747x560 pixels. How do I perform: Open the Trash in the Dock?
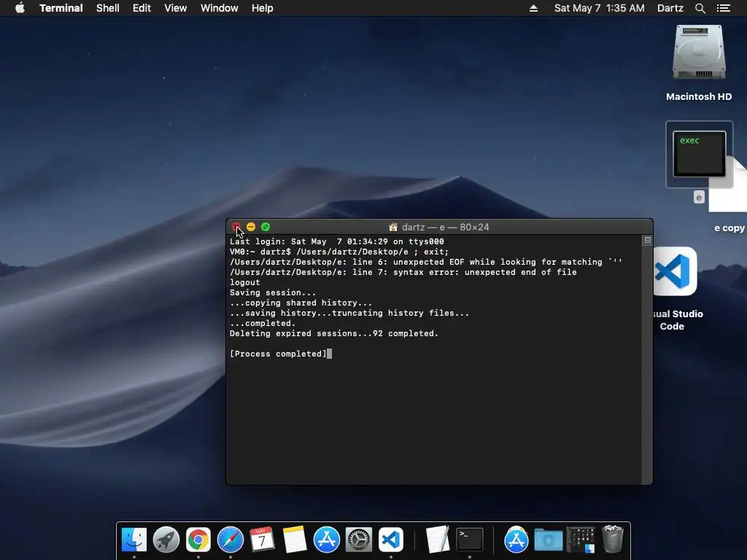pos(613,539)
